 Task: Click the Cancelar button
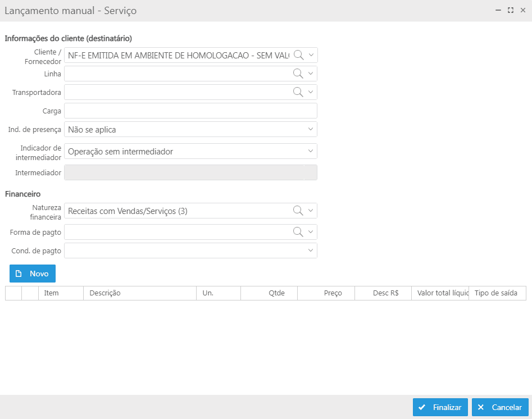click(500, 407)
